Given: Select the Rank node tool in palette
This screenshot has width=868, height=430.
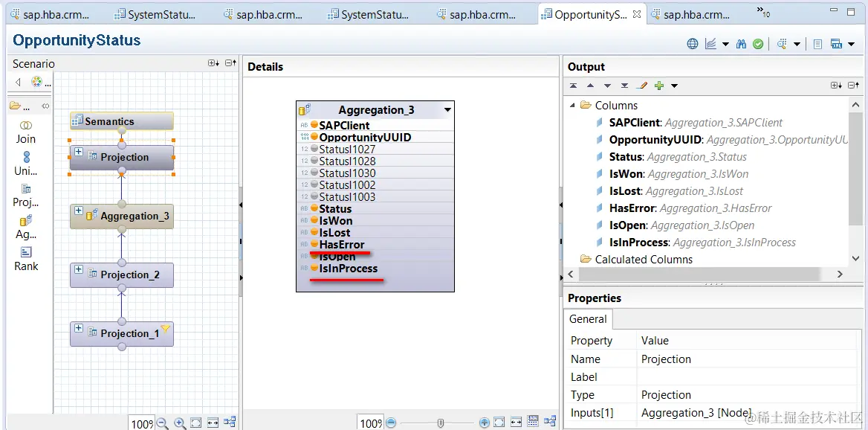Looking at the screenshot, I should click(26, 259).
